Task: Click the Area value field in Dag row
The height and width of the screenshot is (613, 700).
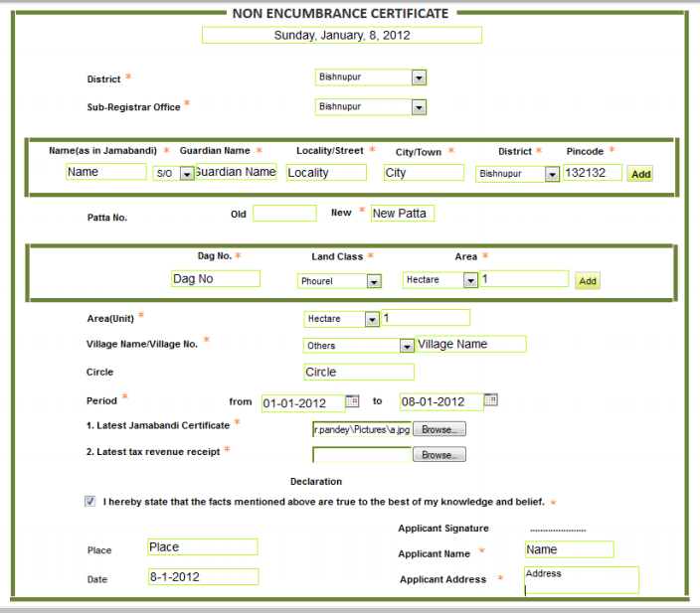Action: pyautogui.click(x=524, y=279)
